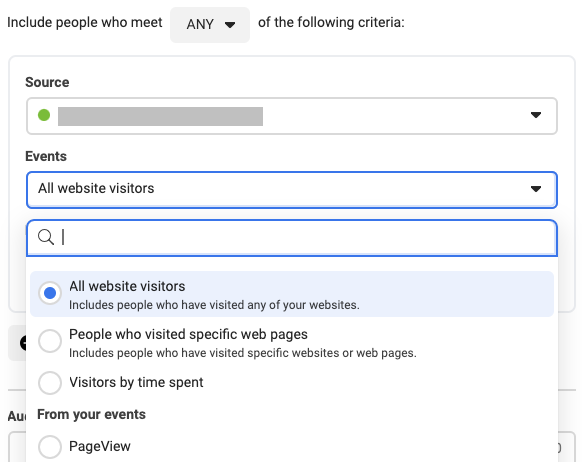Click the 'From your events' heading
Screen dimensions: 582x462
point(91,415)
